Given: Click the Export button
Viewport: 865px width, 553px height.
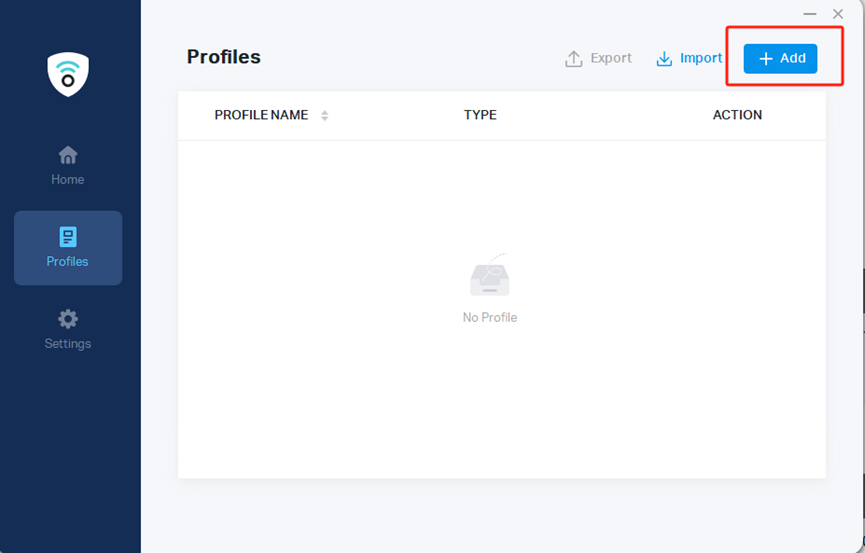Looking at the screenshot, I should tap(598, 59).
